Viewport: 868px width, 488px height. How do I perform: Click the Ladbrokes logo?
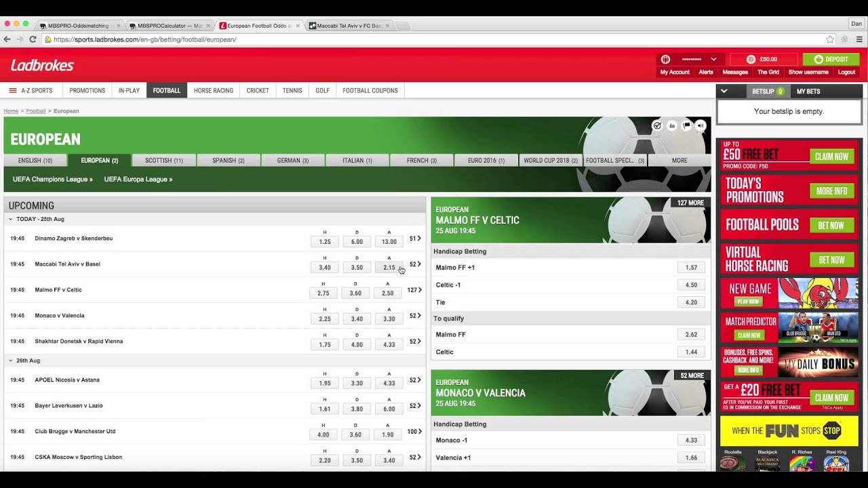(42, 66)
